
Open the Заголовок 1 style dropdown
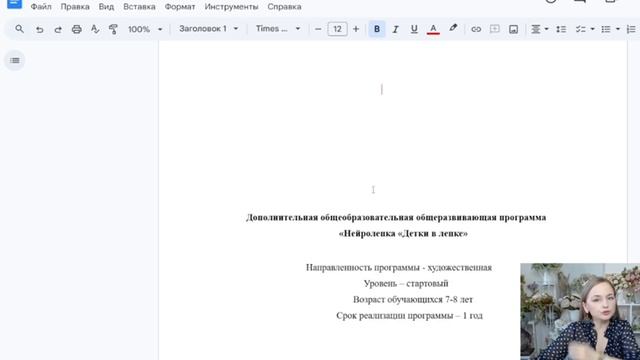209,29
